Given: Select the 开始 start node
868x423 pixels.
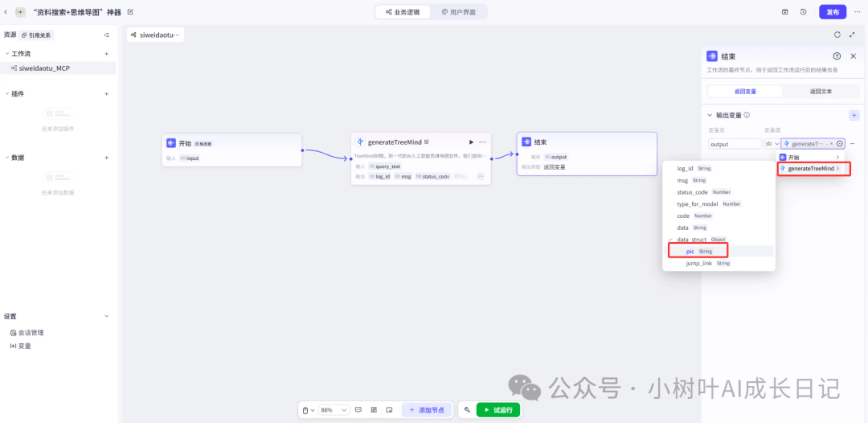Looking at the screenshot, I should (232, 150).
